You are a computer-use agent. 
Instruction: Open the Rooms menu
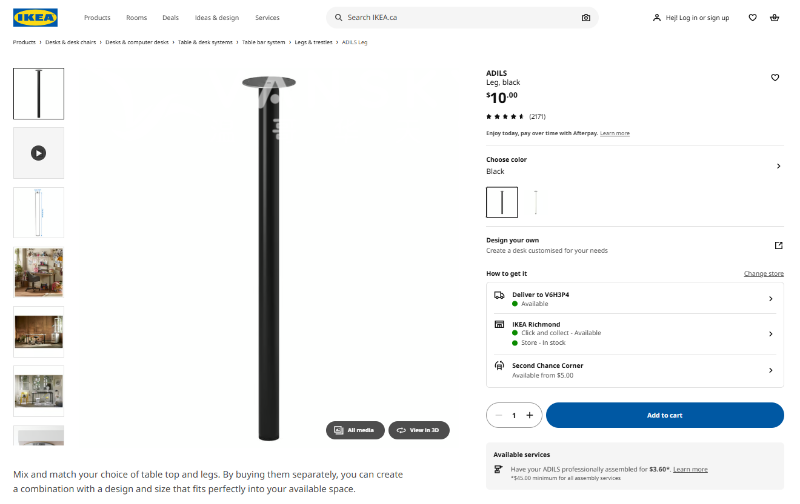pos(136,18)
